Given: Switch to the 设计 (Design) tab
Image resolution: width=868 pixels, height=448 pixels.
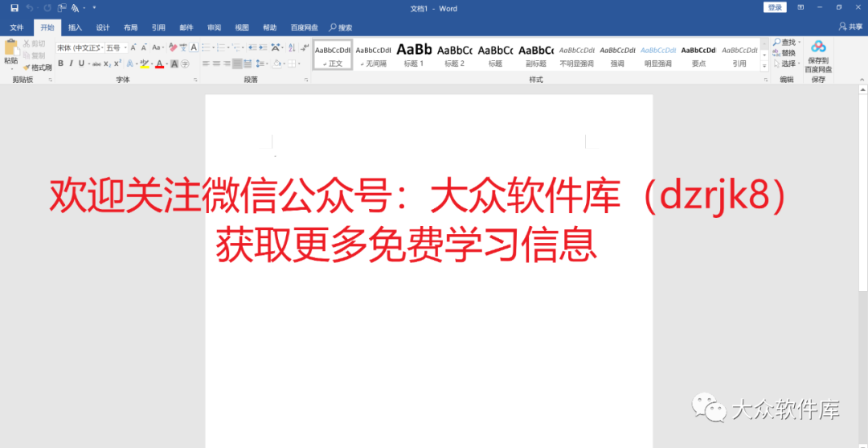Looking at the screenshot, I should click(102, 27).
